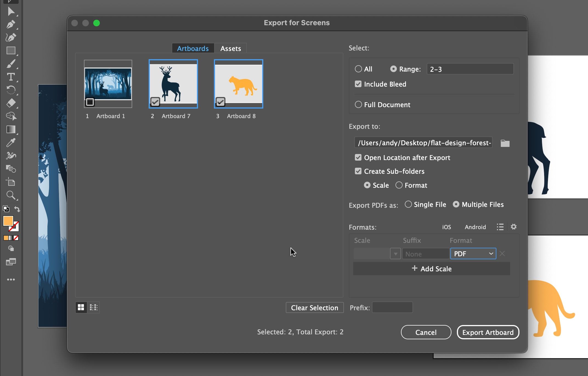This screenshot has width=588, height=376.
Task: Activate the Type tool
Action: 11,77
